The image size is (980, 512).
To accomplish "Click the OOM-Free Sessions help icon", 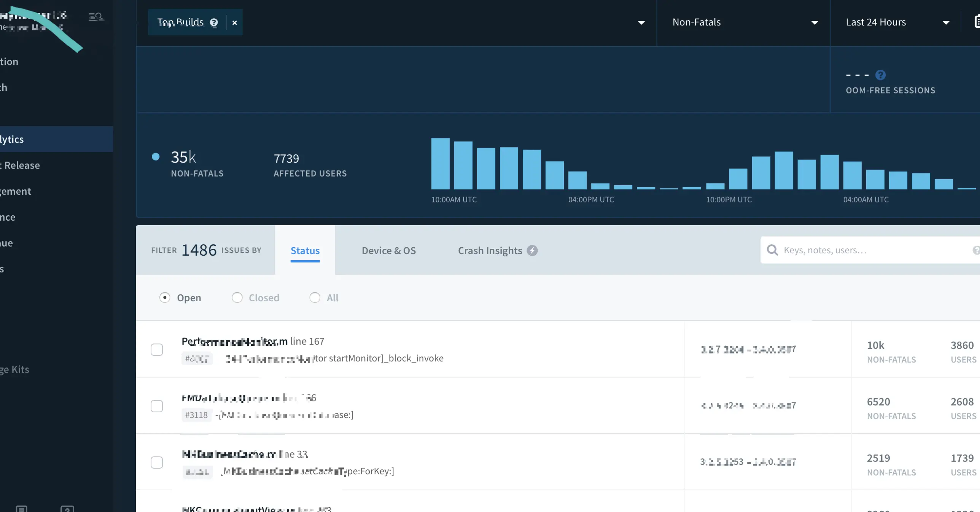I will 880,75.
